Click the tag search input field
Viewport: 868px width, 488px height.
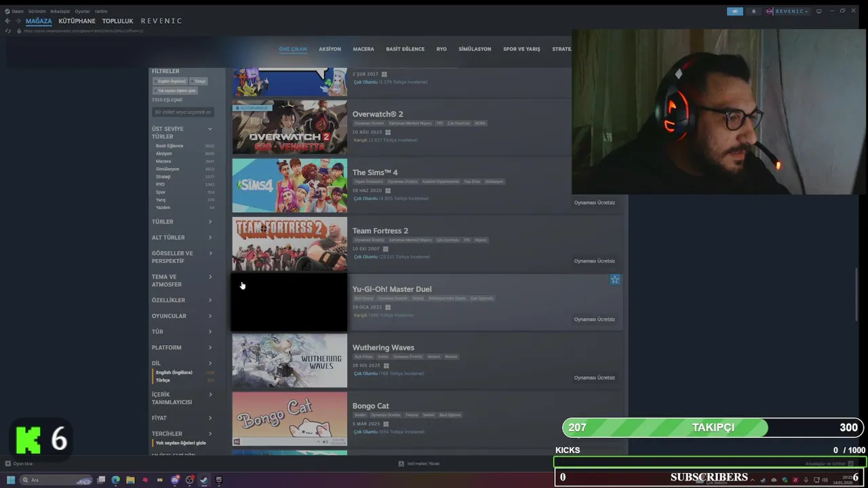[x=183, y=112]
